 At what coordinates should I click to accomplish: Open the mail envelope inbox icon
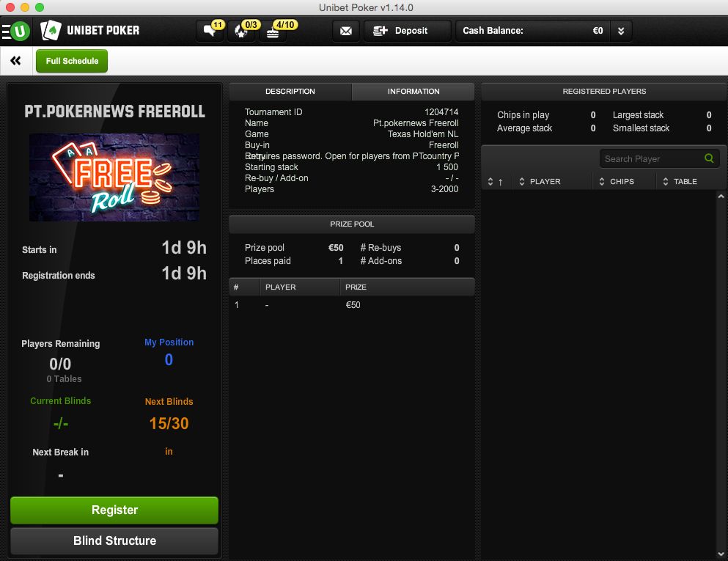[346, 31]
